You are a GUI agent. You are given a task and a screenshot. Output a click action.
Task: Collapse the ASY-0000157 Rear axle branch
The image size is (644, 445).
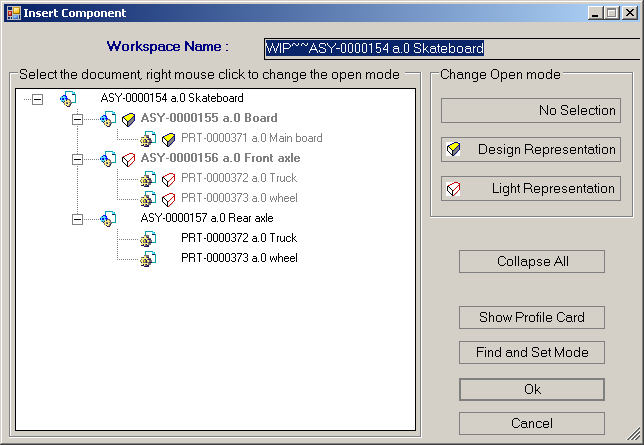click(78, 218)
